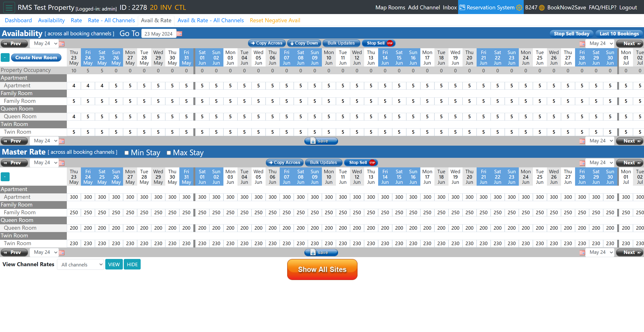
Task: Open top-left May 24 month dropdown in Availability
Action: tap(44, 44)
